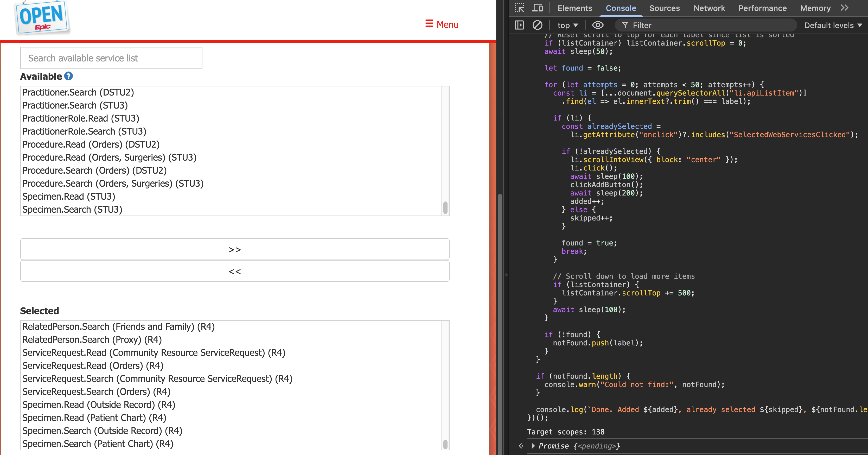Click the inspect element picker icon

click(x=519, y=8)
